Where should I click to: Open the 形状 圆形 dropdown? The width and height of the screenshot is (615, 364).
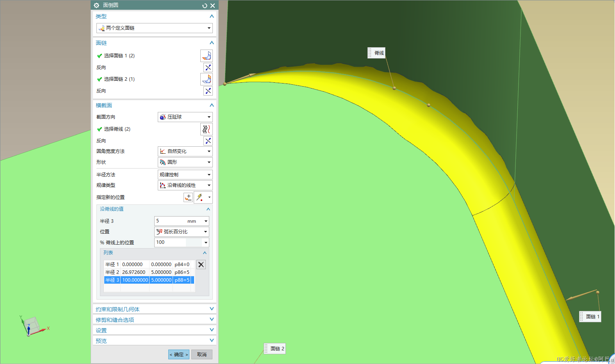tap(185, 162)
